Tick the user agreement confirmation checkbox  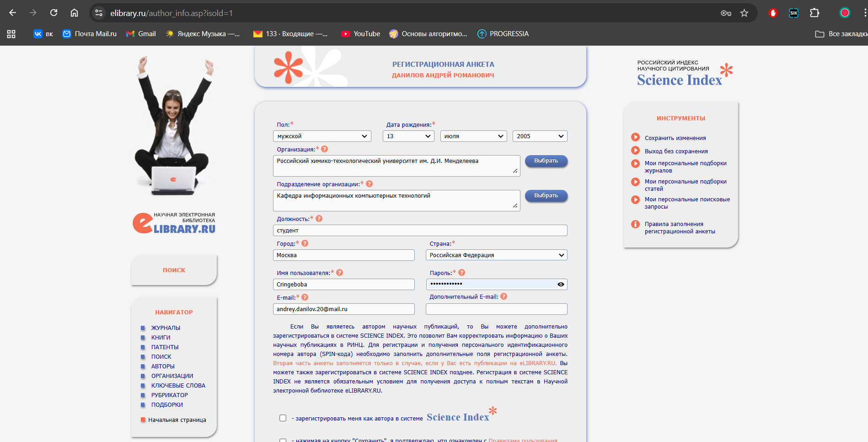click(x=283, y=440)
